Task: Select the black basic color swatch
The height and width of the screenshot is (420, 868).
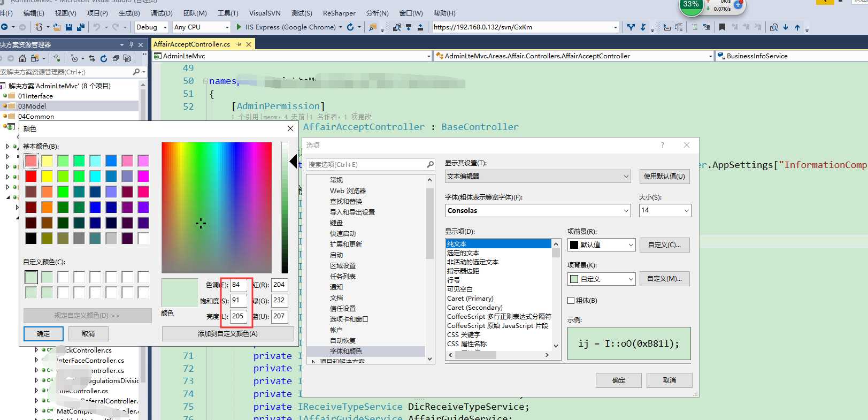Action: point(31,238)
